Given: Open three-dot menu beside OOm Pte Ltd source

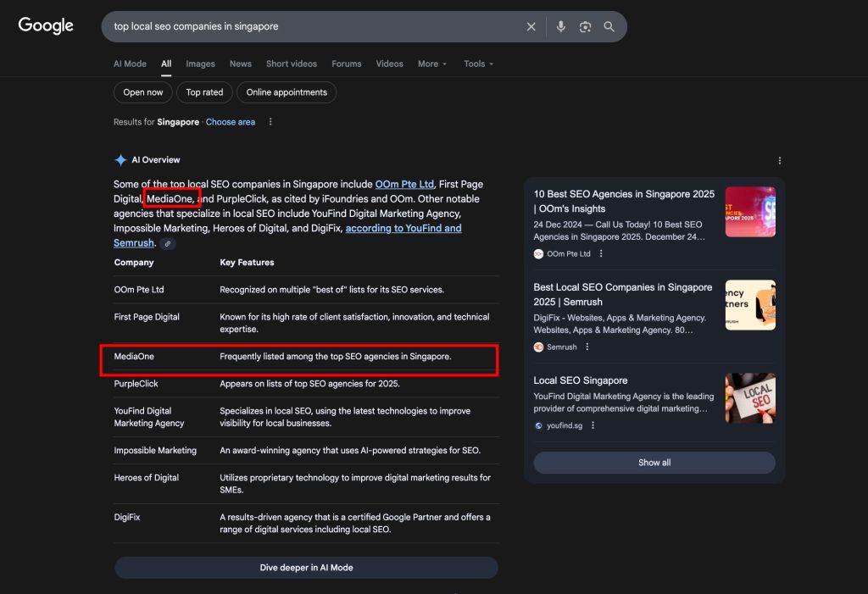Looking at the screenshot, I should (601, 253).
